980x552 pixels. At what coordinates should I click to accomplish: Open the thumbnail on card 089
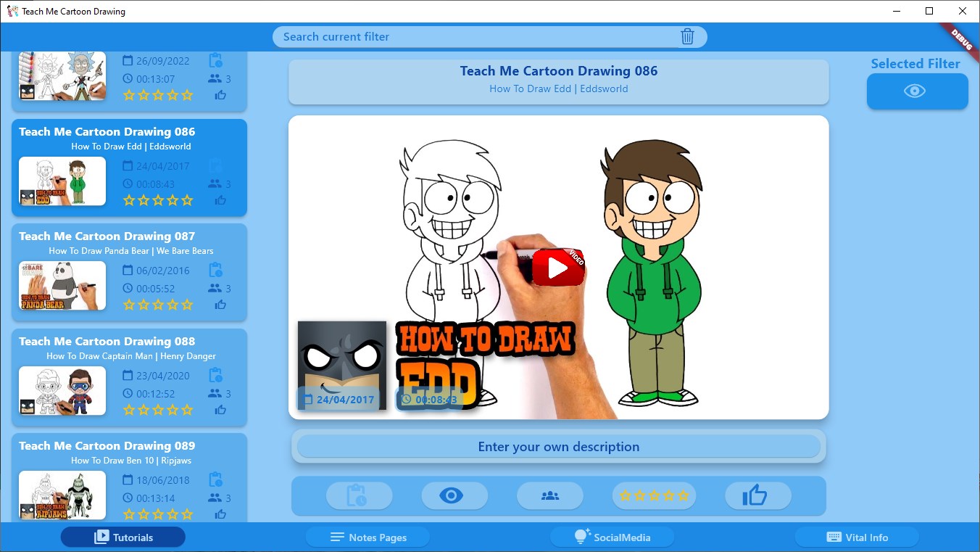click(62, 495)
